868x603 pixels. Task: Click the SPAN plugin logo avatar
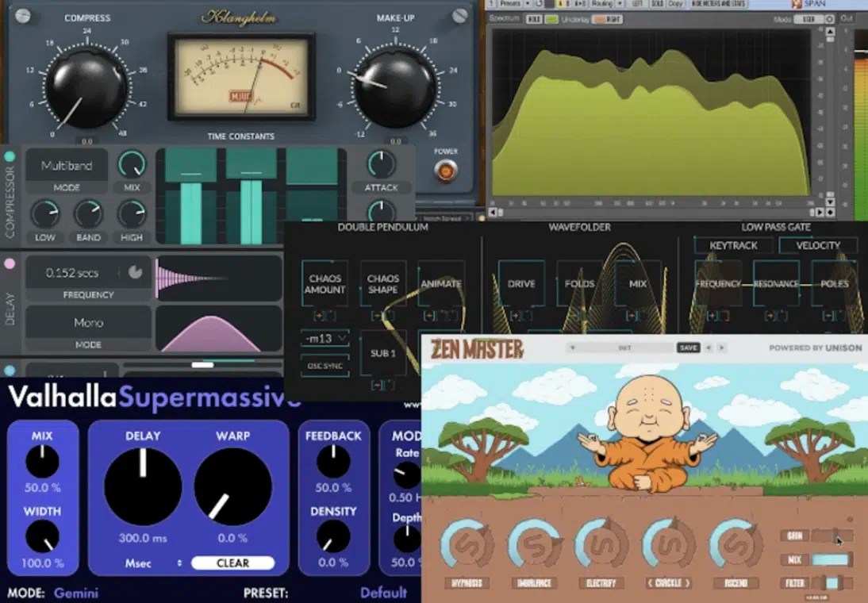(797, 4)
